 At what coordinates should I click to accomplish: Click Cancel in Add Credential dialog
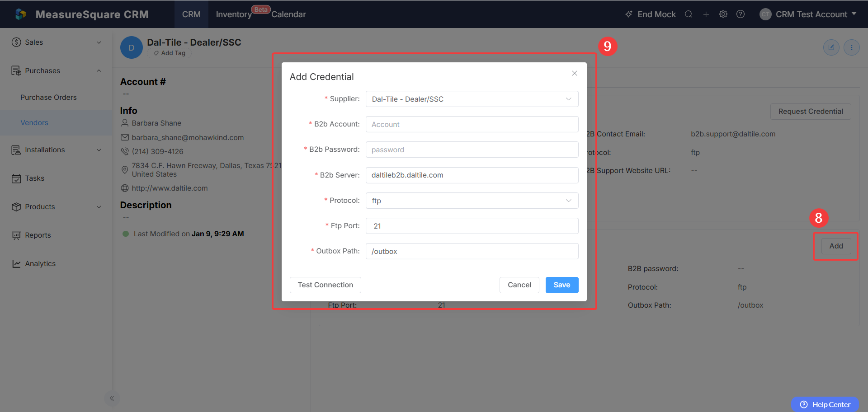(x=519, y=285)
